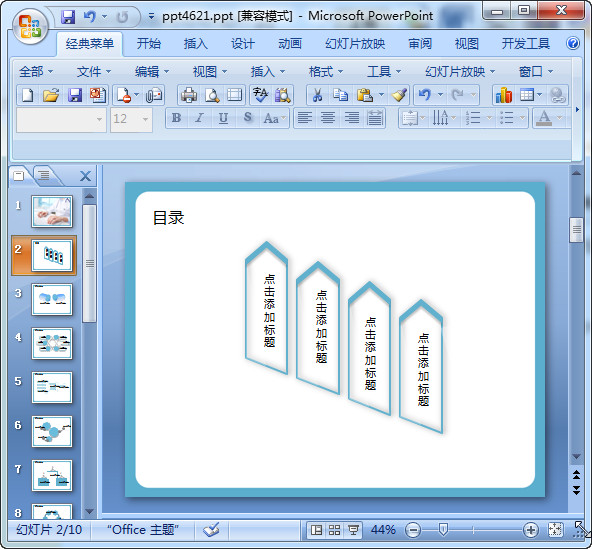Align text left
Screen dimensions: 592x549
(305, 118)
